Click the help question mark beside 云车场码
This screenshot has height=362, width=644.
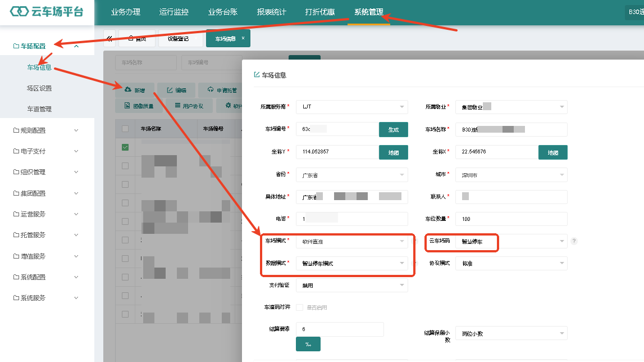pyautogui.click(x=574, y=241)
